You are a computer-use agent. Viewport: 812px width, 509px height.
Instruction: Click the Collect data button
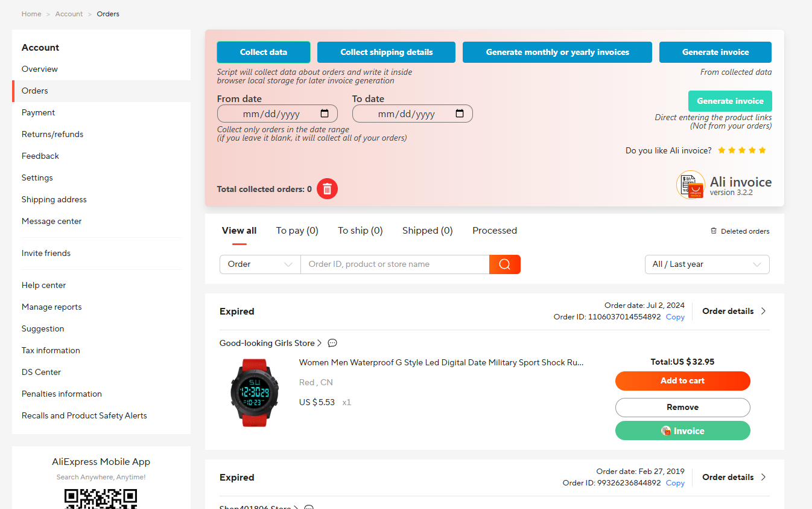point(264,52)
